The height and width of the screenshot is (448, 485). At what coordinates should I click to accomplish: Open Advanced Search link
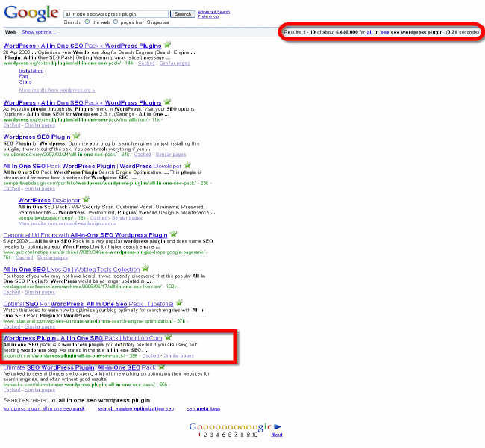click(214, 12)
